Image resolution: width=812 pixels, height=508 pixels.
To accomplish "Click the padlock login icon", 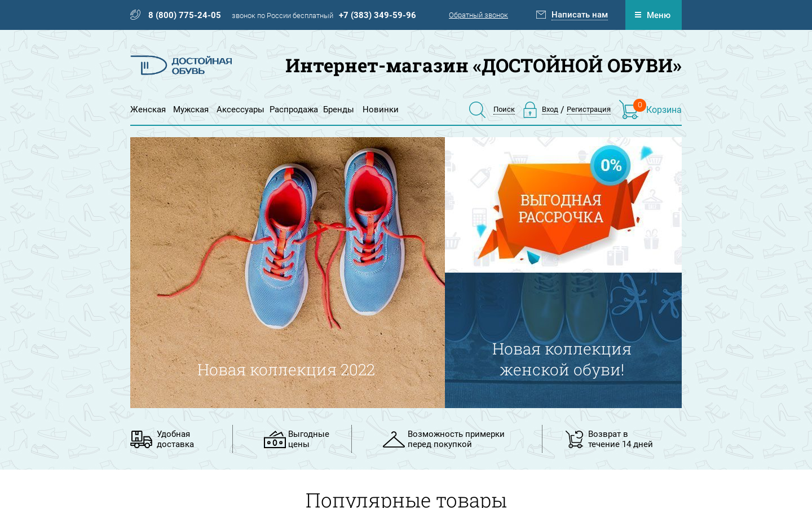I will pos(529,110).
